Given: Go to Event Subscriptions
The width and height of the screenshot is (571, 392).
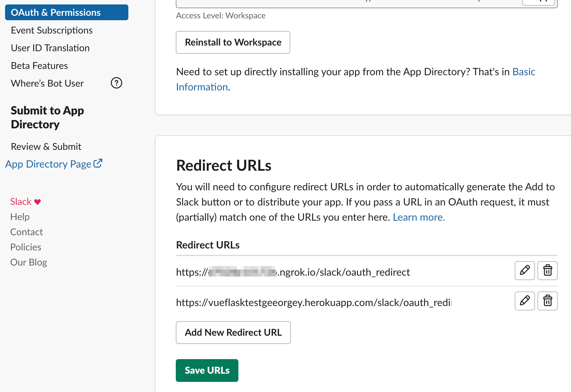Looking at the screenshot, I should tap(52, 30).
